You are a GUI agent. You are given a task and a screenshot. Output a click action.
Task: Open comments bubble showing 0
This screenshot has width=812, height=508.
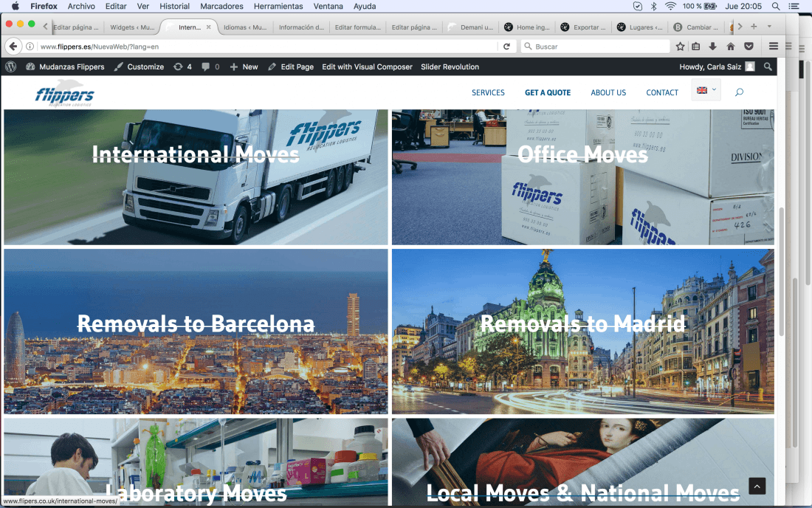click(210, 66)
